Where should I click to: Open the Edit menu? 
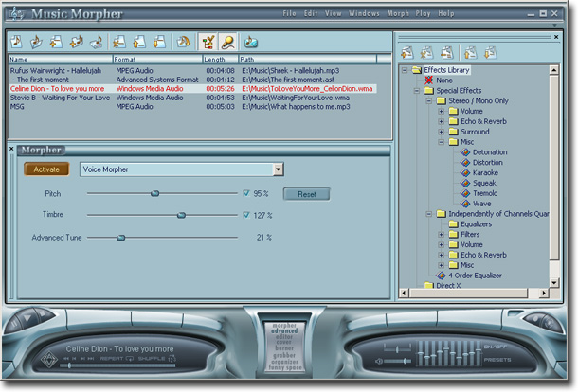pyautogui.click(x=311, y=13)
